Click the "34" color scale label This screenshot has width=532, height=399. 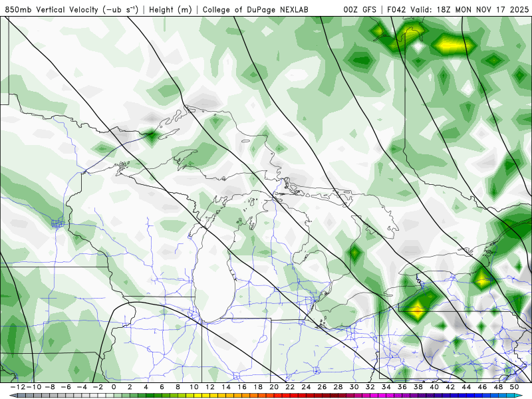point(386,387)
